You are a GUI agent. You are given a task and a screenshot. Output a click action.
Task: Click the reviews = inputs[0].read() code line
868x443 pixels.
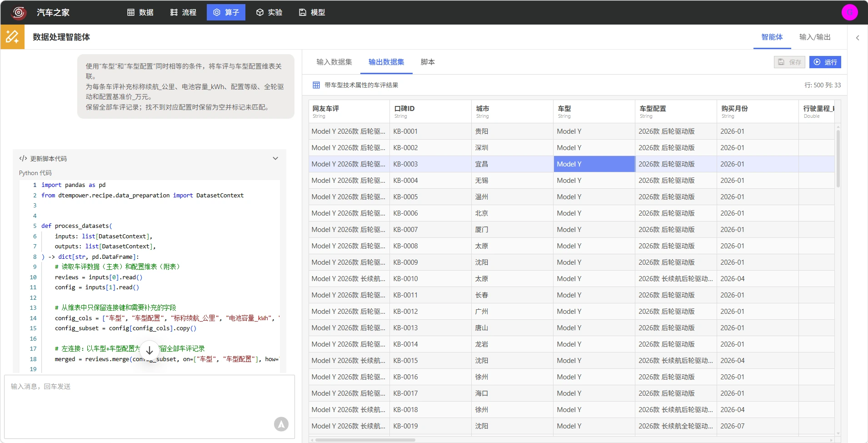click(99, 277)
